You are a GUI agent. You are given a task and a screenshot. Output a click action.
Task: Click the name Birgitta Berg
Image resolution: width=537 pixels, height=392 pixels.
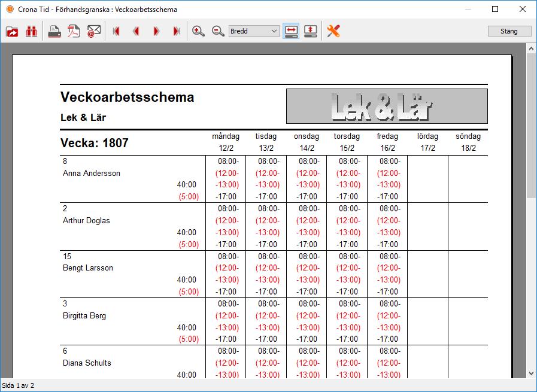click(x=84, y=315)
